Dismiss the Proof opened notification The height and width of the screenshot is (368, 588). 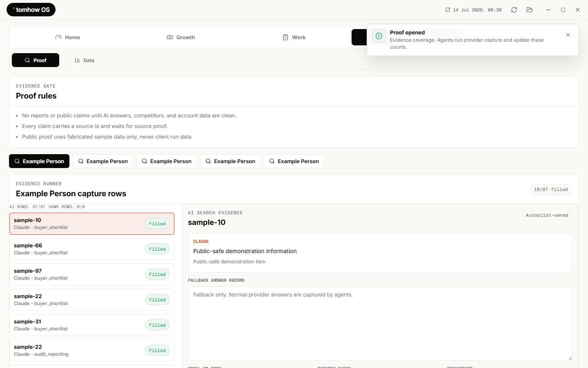coord(568,35)
